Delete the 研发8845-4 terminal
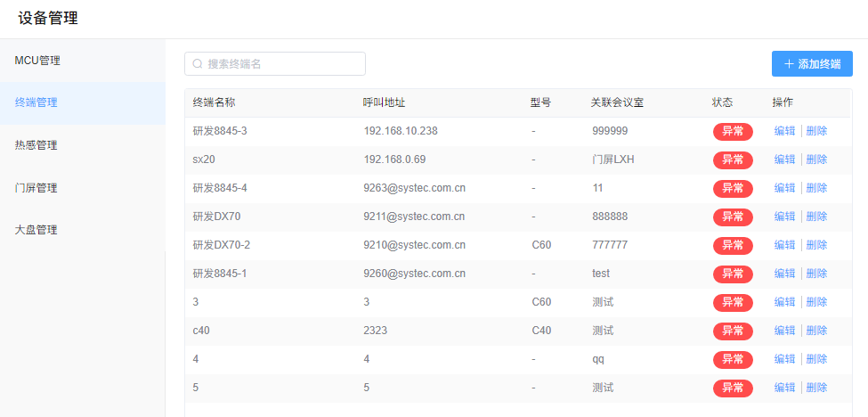 pyautogui.click(x=816, y=188)
